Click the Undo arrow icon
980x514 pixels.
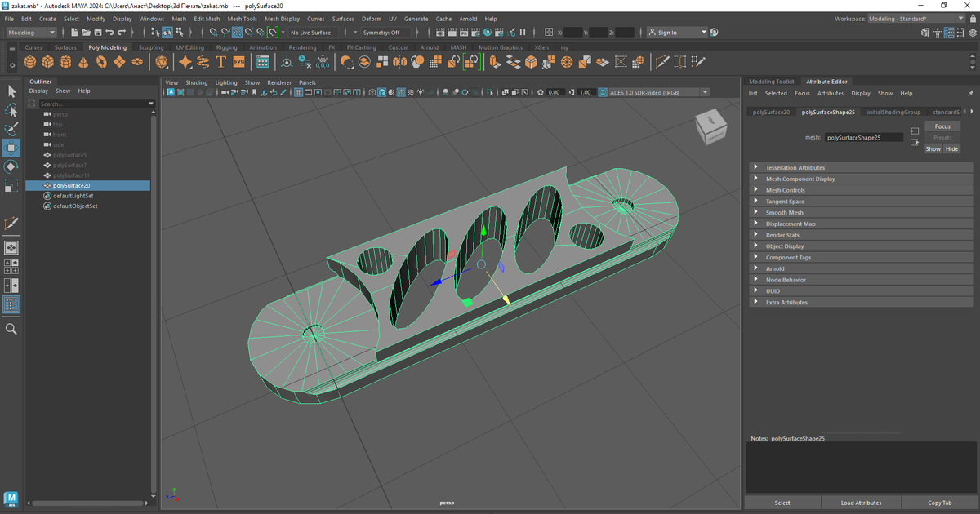point(109,33)
